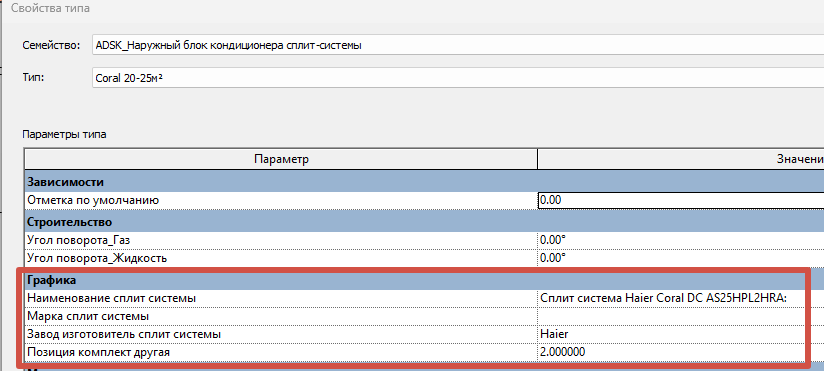
Task: Edit Haier value of Завод изготовитель
Action: [681, 334]
